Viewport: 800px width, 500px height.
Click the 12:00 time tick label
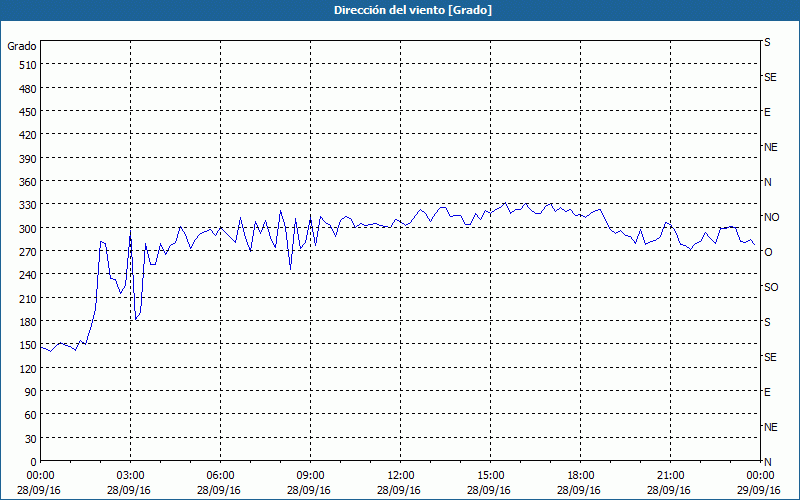pyautogui.click(x=401, y=476)
